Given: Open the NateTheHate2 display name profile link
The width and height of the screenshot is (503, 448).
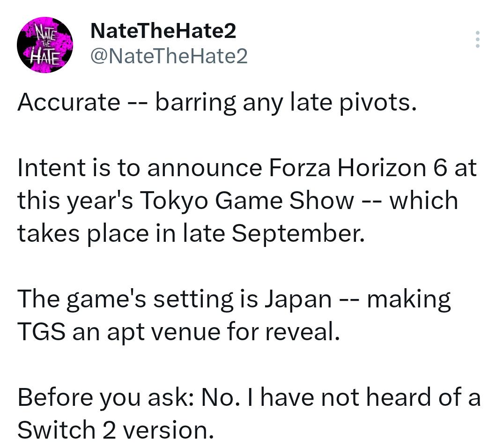Looking at the screenshot, I should 163,31.
